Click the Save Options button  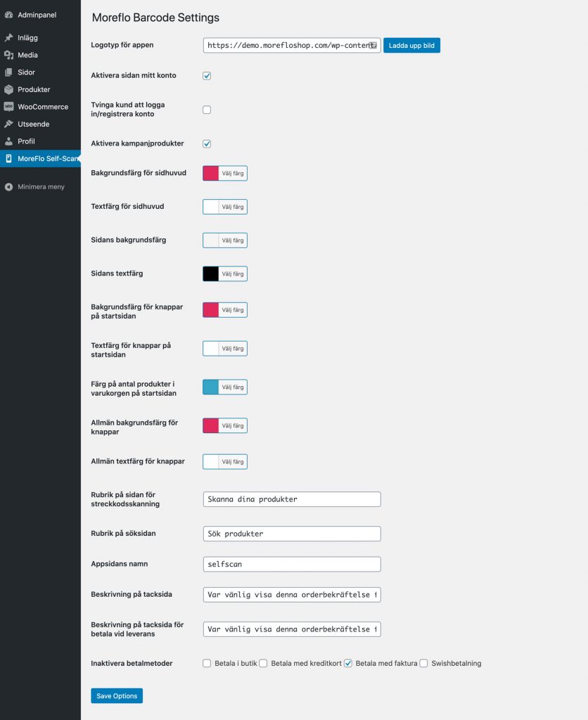[117, 695]
